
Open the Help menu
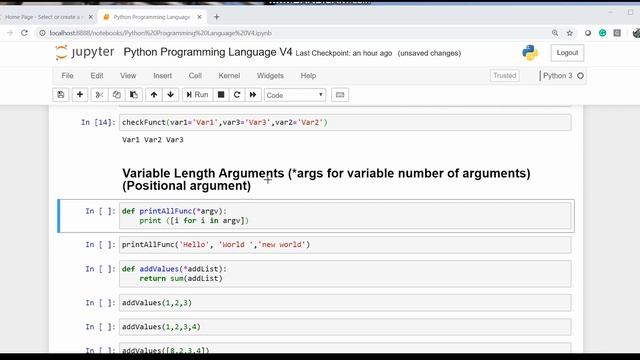tap(308, 76)
